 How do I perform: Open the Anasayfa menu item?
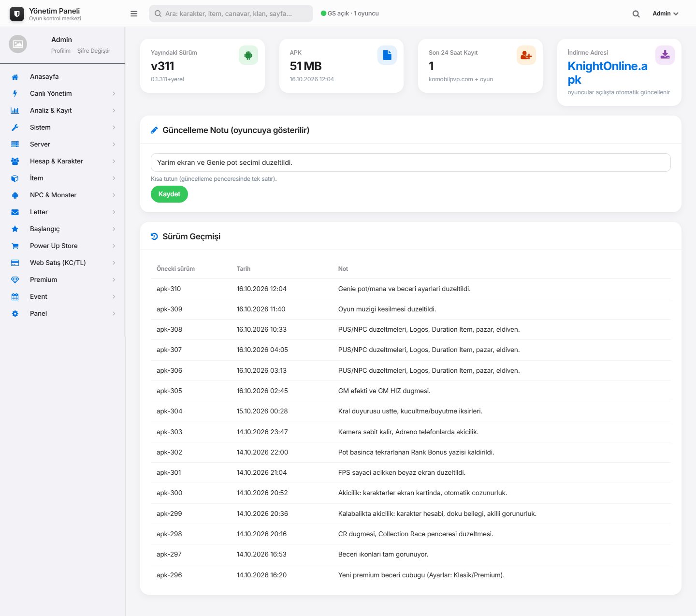click(x=62, y=77)
